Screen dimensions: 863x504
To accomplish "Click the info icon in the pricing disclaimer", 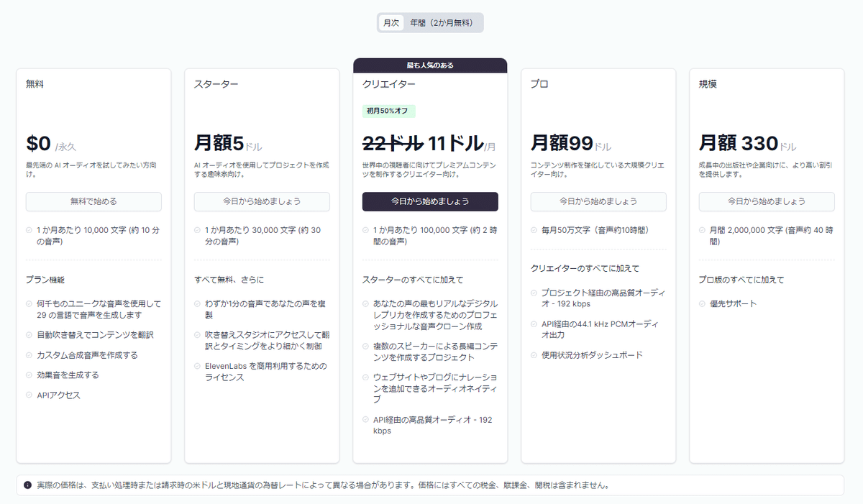I will pyautogui.click(x=27, y=485).
